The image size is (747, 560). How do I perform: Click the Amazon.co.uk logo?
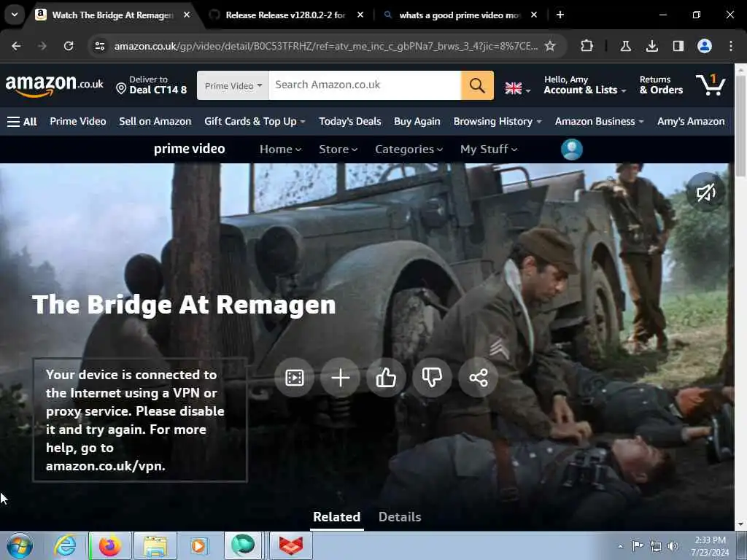(54, 85)
